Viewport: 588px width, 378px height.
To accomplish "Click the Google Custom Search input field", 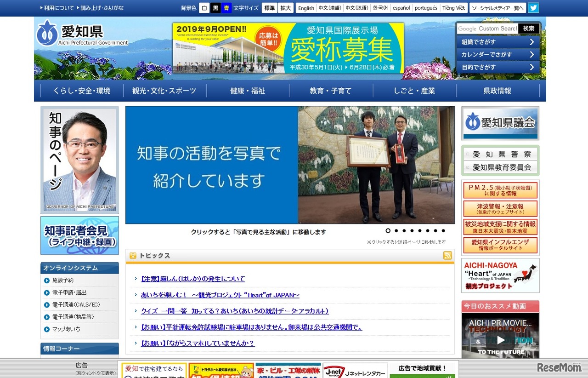I will click(487, 29).
